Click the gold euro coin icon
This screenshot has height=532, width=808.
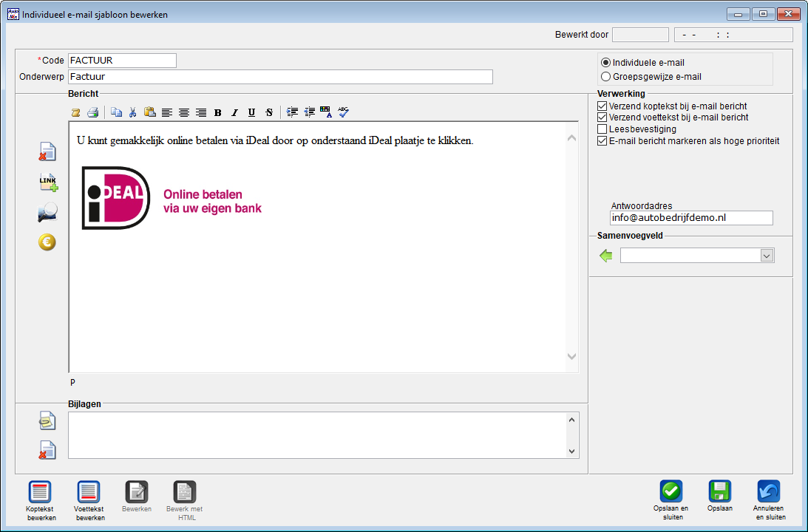[x=47, y=242]
